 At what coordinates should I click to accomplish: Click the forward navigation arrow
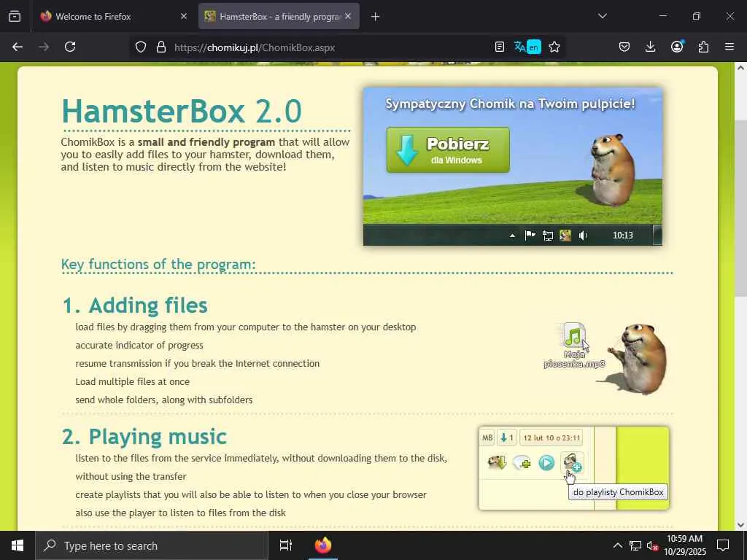(x=44, y=47)
